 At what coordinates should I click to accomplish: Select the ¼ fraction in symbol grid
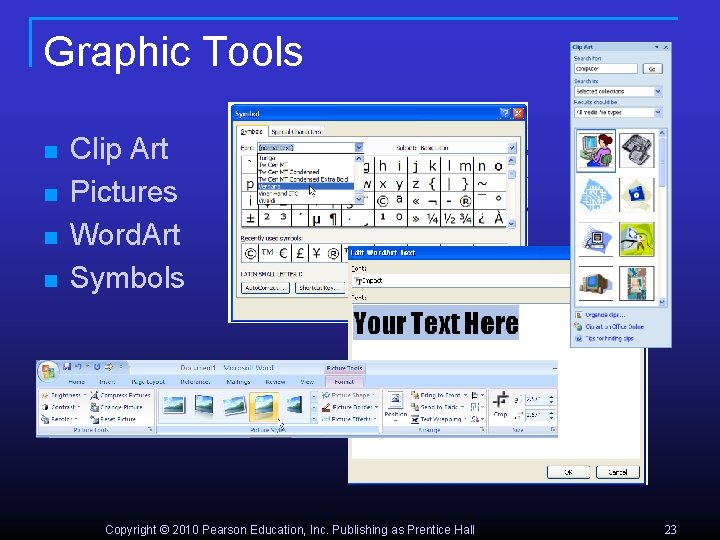(x=433, y=219)
